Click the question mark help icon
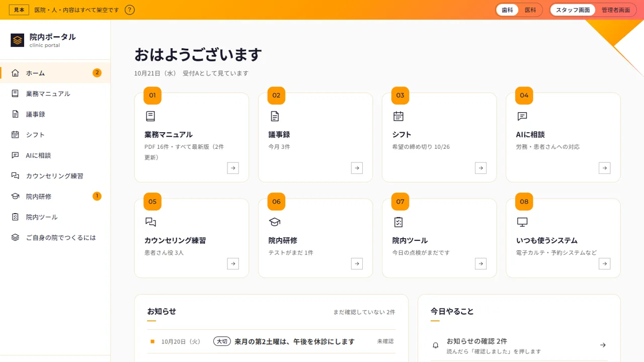Image resolution: width=644 pixels, height=362 pixels. (130, 10)
